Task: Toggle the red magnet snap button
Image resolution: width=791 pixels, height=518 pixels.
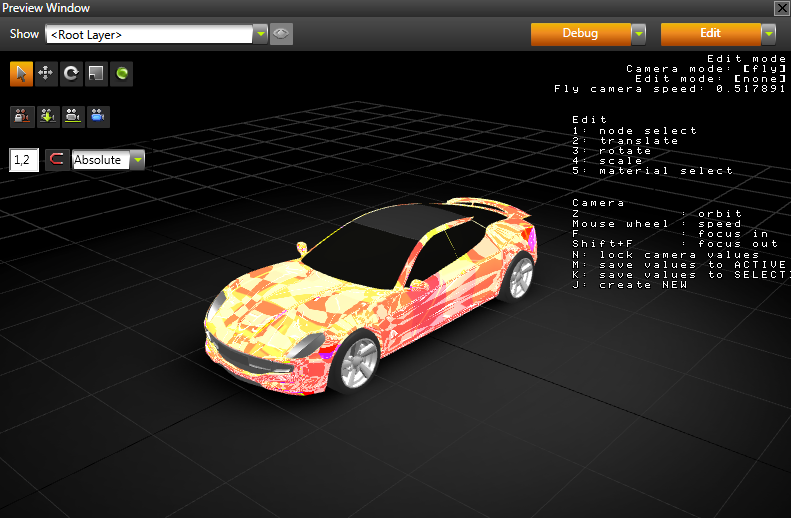Action: tap(57, 160)
